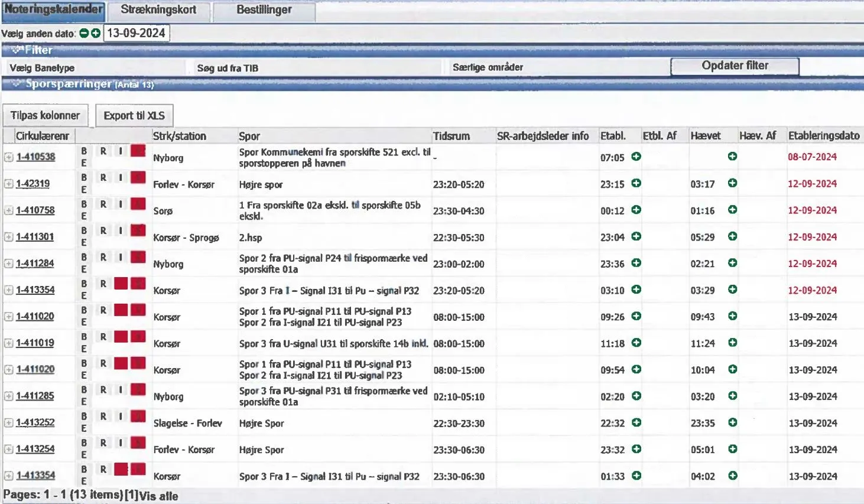Image resolution: width=864 pixels, height=504 pixels.
Task: Click the red status square in row 1-410758
Action: (x=138, y=204)
